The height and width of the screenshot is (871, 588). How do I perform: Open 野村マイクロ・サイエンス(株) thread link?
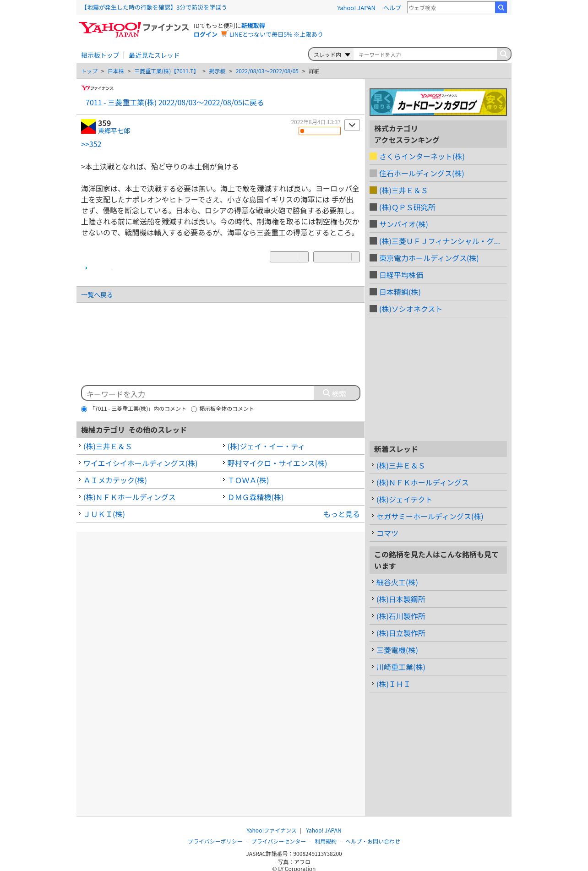coord(277,463)
